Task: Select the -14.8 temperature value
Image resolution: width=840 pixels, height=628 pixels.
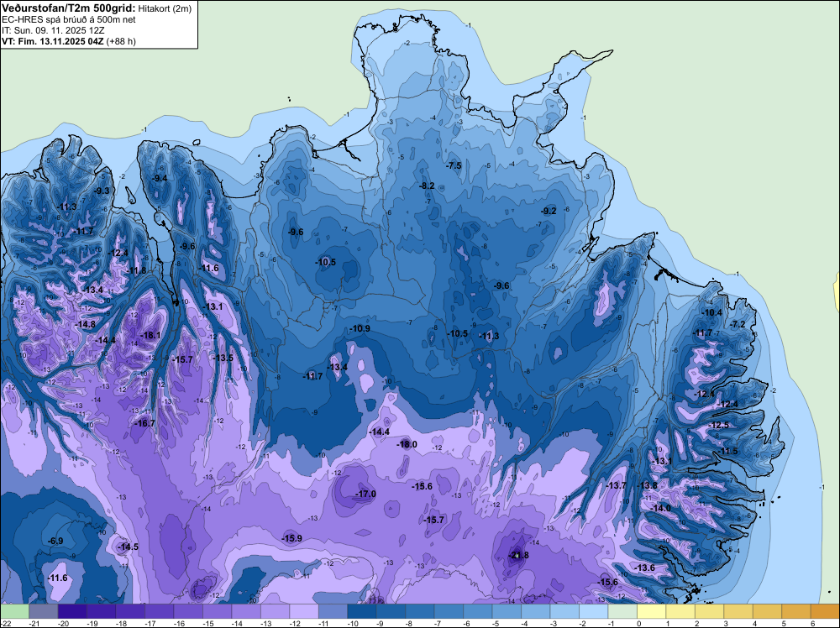Action: tap(85, 324)
